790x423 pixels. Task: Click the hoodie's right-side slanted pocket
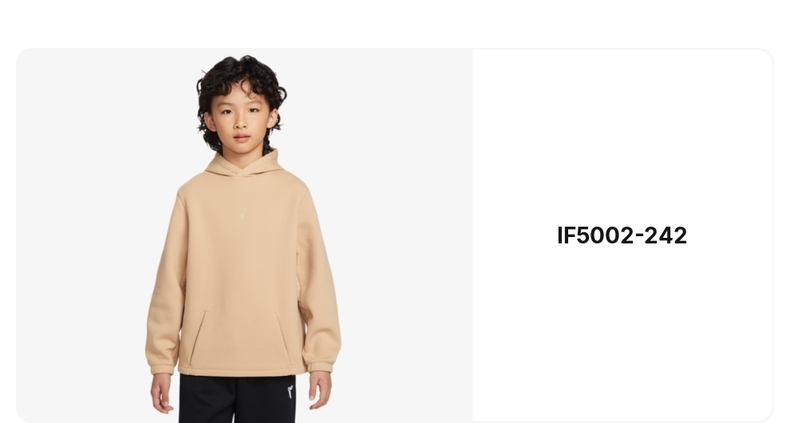[x=283, y=336]
